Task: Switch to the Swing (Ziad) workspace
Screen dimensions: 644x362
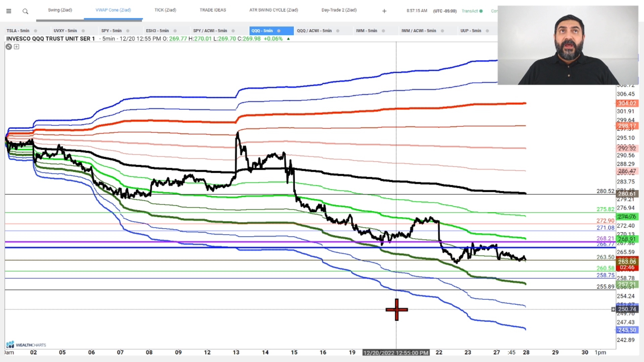Action: [60, 10]
